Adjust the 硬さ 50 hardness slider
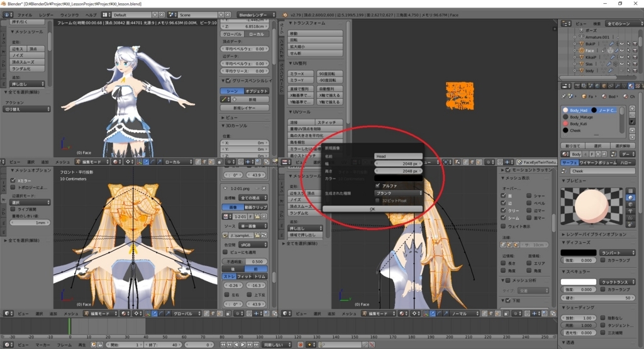This screenshot has height=349, width=644. tap(598, 297)
